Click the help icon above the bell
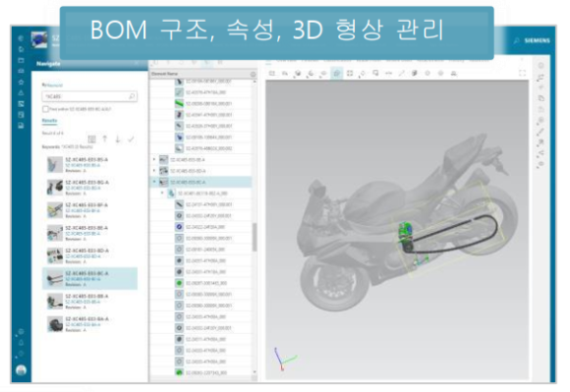The width and height of the screenshot is (570, 392). [x=21, y=332]
